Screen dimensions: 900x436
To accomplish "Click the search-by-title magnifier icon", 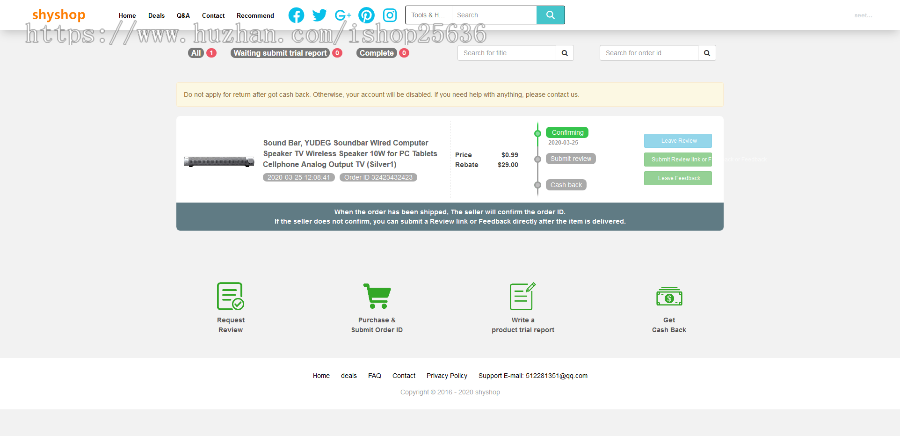I will (565, 53).
